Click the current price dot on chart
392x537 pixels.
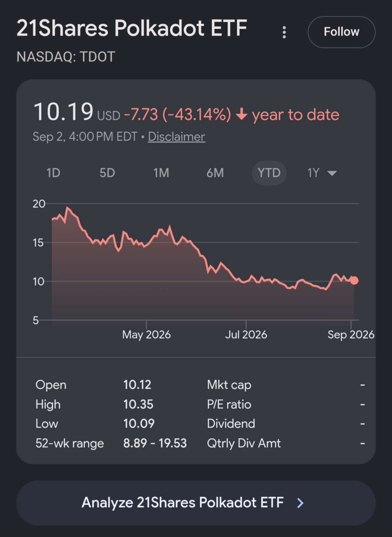pos(354,280)
